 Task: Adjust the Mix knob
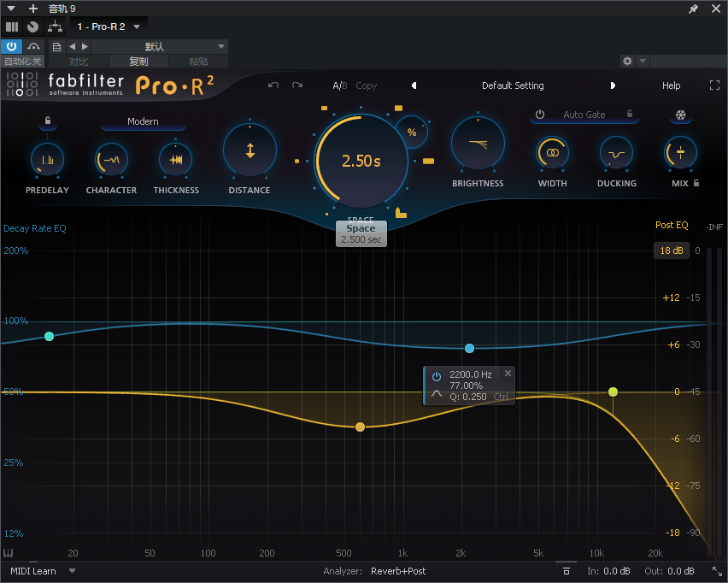[x=680, y=152]
